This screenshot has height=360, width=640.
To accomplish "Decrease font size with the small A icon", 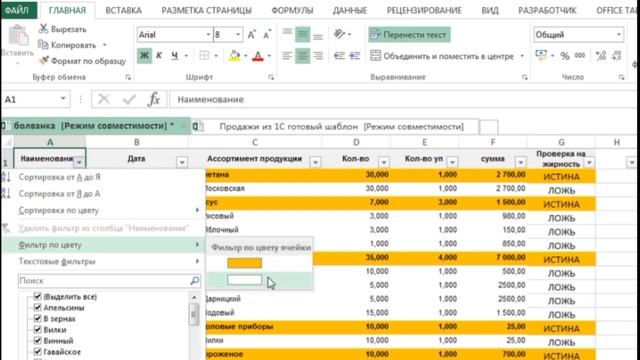I will click(x=267, y=35).
